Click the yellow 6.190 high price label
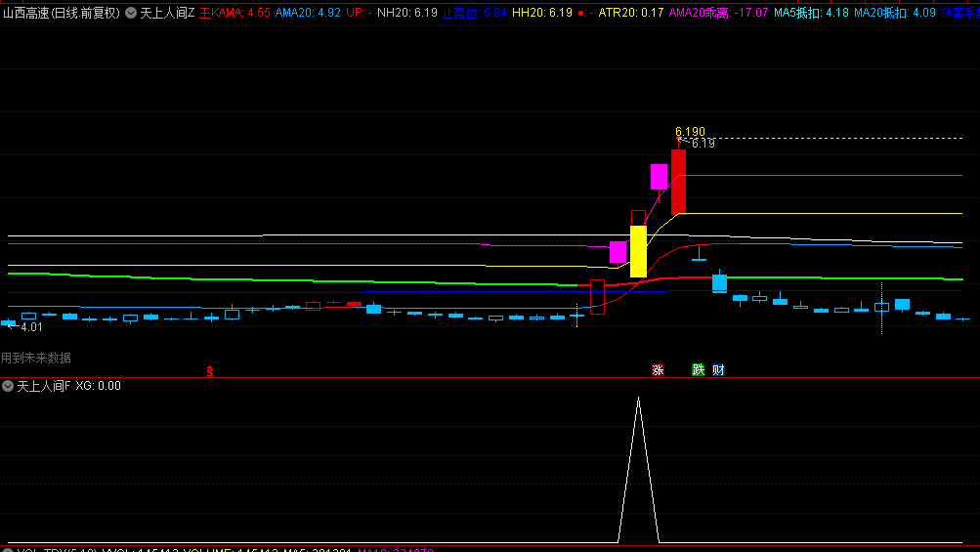This screenshot has width=980, height=552. (690, 131)
